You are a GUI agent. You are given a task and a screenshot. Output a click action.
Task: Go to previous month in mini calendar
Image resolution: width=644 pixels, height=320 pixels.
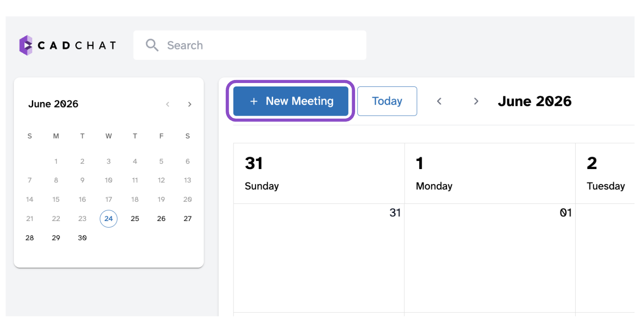point(168,104)
